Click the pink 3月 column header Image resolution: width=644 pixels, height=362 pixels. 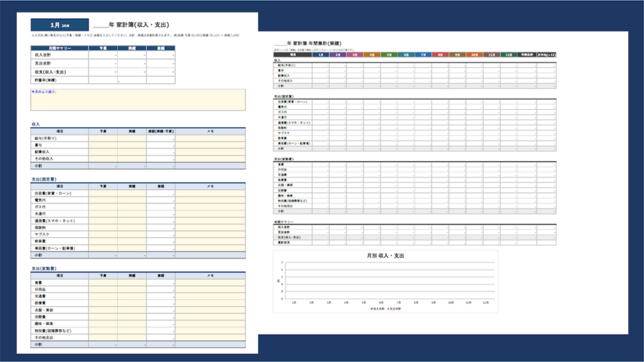355,55
